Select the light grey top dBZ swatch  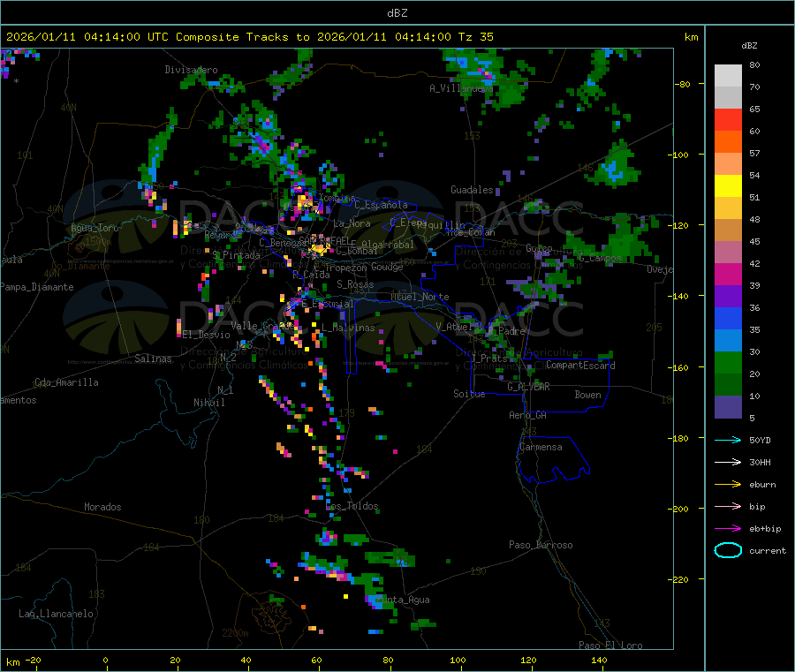click(x=728, y=76)
